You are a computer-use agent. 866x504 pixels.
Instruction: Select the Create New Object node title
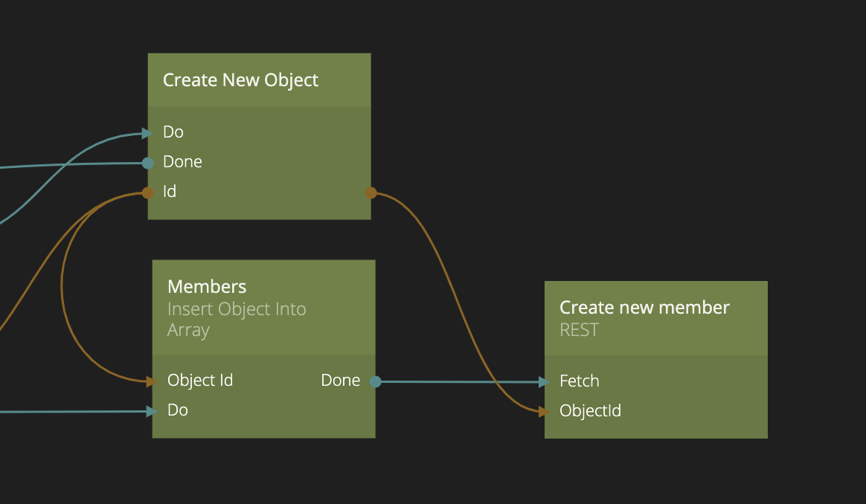[240, 80]
